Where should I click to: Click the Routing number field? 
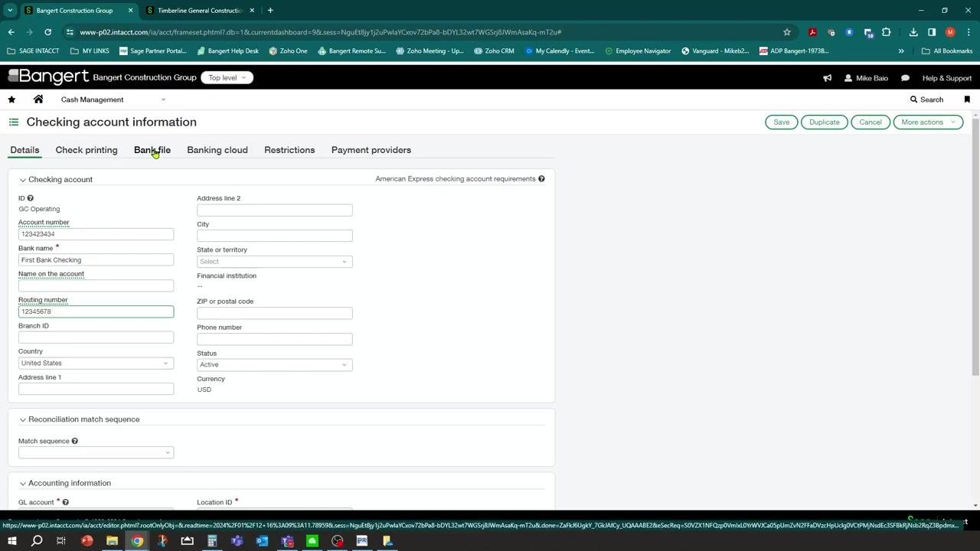coord(96,311)
